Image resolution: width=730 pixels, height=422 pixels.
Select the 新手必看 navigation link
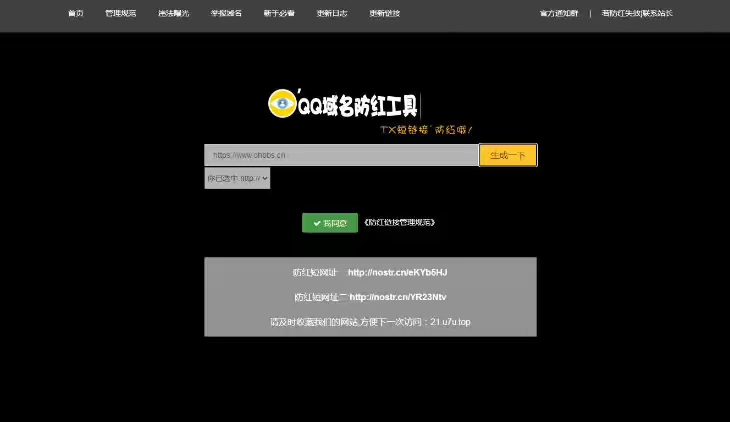point(279,14)
